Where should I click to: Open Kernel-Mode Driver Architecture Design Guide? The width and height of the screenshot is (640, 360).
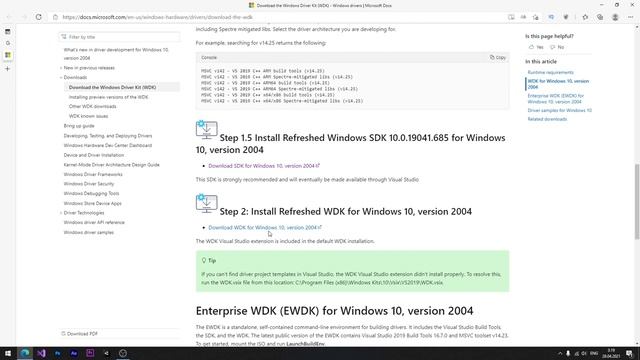coord(111,165)
